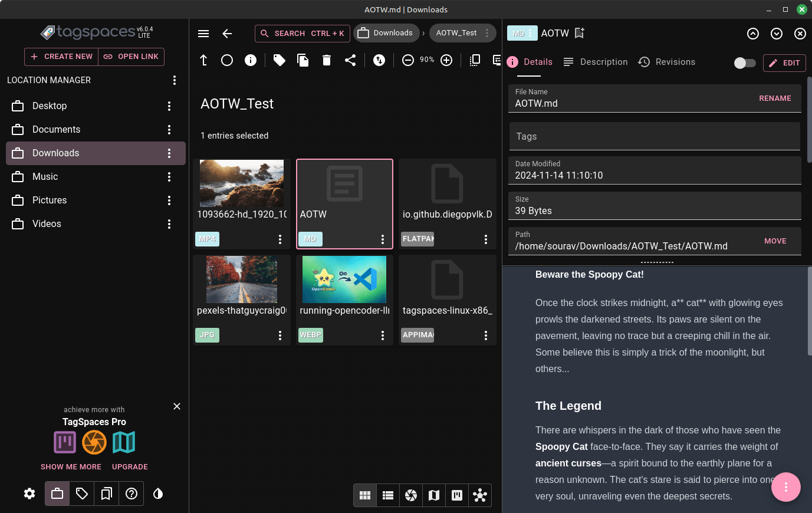
Task: Click CREATE NEW in the sidebar
Action: [x=61, y=57]
